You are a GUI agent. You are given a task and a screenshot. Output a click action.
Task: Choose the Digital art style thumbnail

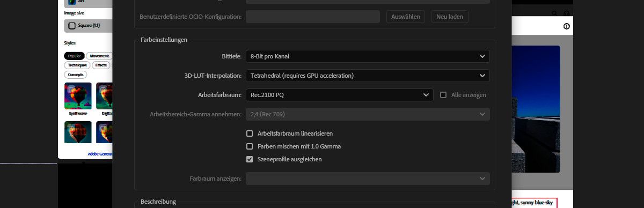(x=105, y=96)
